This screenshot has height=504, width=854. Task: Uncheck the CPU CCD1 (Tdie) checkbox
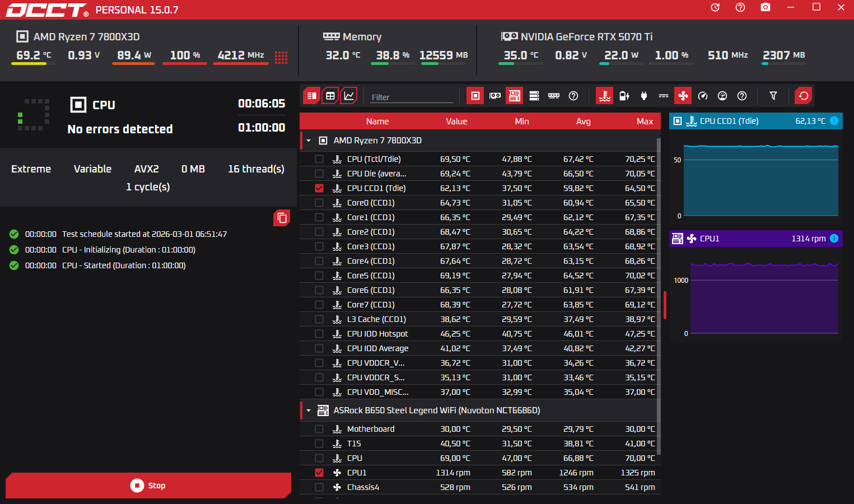pyautogui.click(x=319, y=188)
